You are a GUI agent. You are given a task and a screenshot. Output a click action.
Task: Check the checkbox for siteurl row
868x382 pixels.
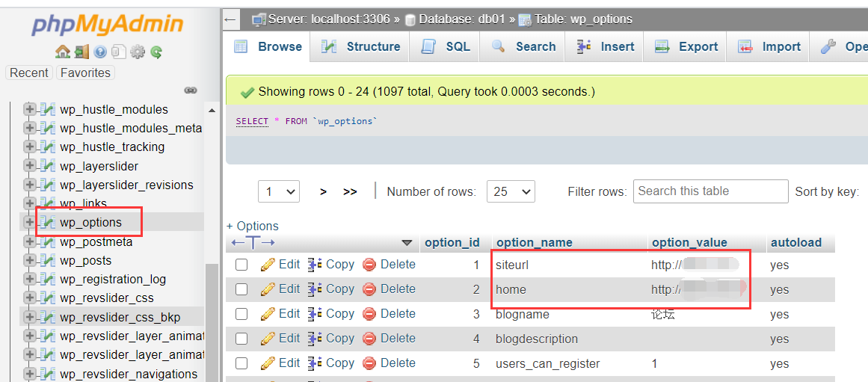point(241,265)
